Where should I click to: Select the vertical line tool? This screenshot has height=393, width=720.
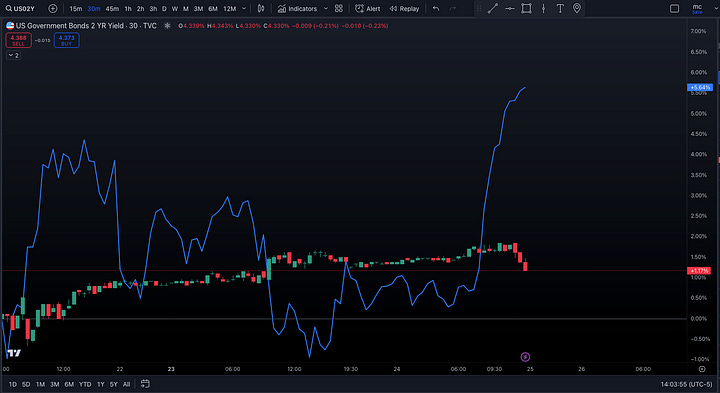tap(543, 8)
